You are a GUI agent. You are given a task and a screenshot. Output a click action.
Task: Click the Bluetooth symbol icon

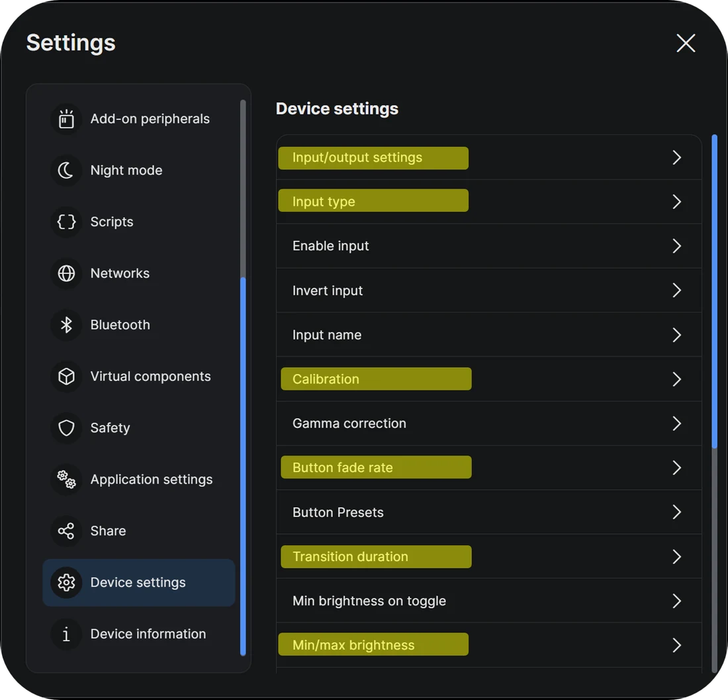click(x=66, y=325)
